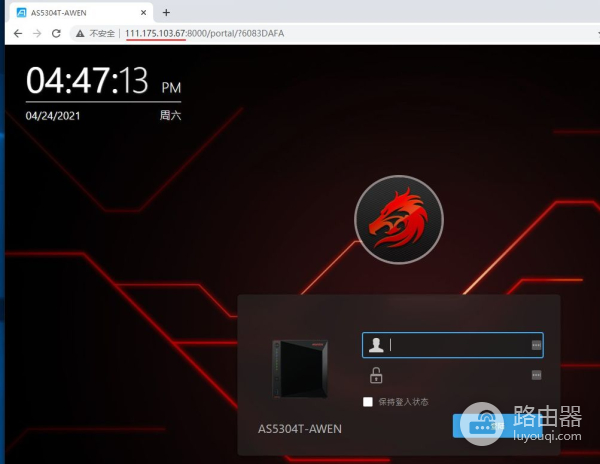Image resolution: width=600 pixels, height=464 pixels.
Task: Enable the stay signed in checkbox
Action: tap(368, 402)
